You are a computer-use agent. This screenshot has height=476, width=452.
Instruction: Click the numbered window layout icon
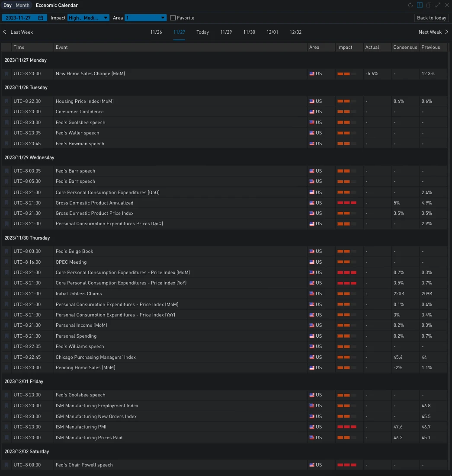pos(420,5)
